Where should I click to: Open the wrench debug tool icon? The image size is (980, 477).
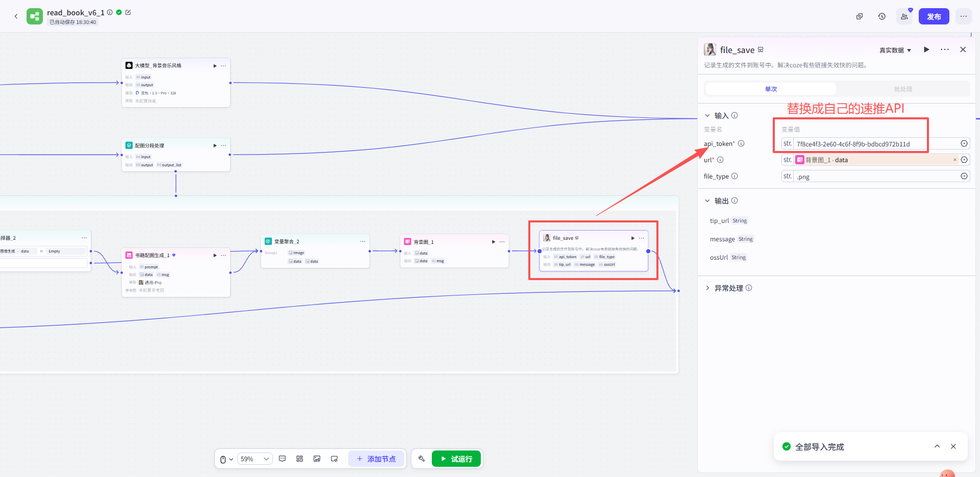[422, 459]
